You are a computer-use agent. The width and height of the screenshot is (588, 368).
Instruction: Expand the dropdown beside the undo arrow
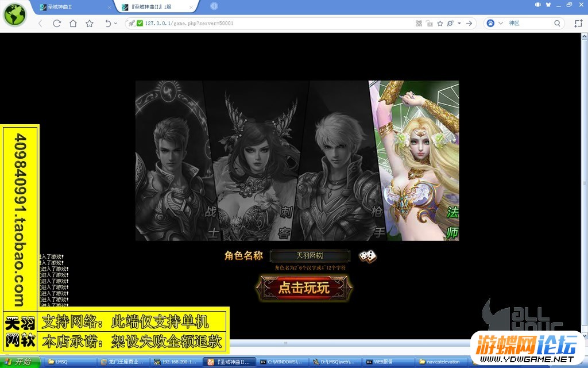(115, 23)
